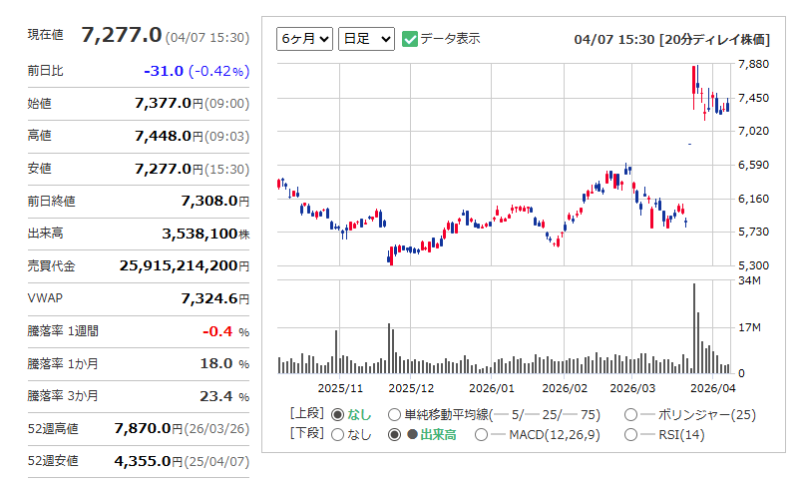The image size is (800, 483).
Task: Click 1-week change -0.4 %
Action: [x=226, y=332]
